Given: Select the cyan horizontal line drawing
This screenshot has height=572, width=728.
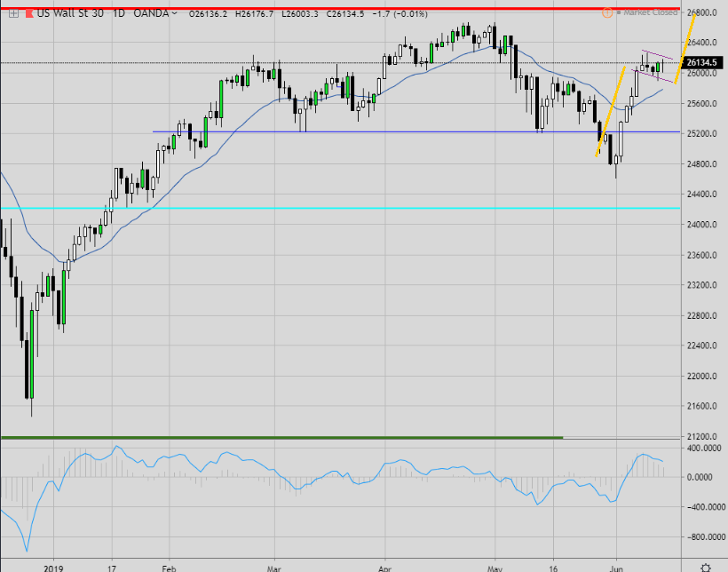Looking at the screenshot, I should pyautogui.click(x=340, y=208).
